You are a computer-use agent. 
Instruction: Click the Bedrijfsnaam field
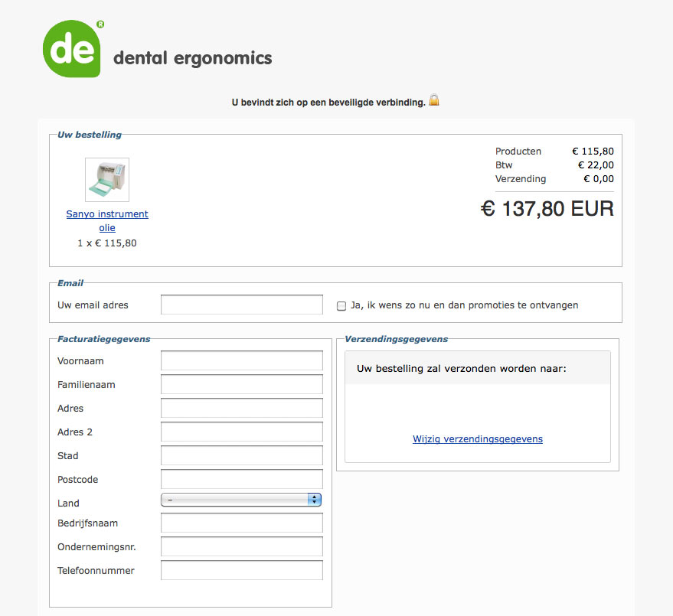click(242, 523)
